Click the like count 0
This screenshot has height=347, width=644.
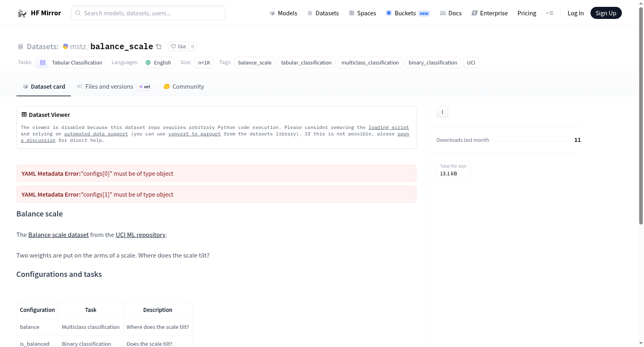click(193, 46)
